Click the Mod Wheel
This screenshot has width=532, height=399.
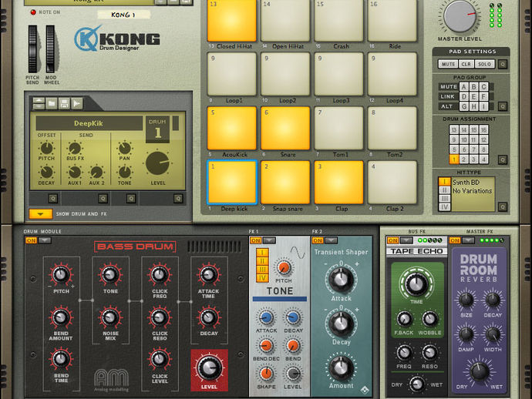(x=50, y=49)
